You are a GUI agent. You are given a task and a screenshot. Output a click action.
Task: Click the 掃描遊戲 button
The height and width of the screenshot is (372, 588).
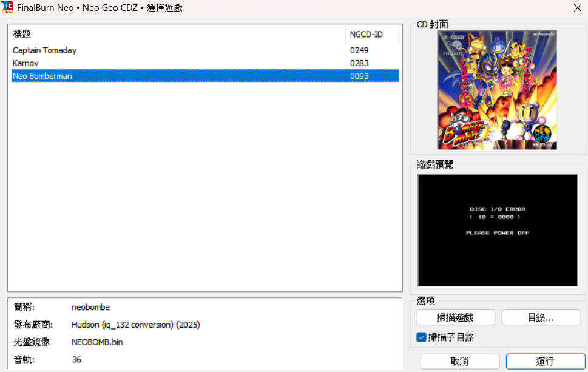click(455, 317)
